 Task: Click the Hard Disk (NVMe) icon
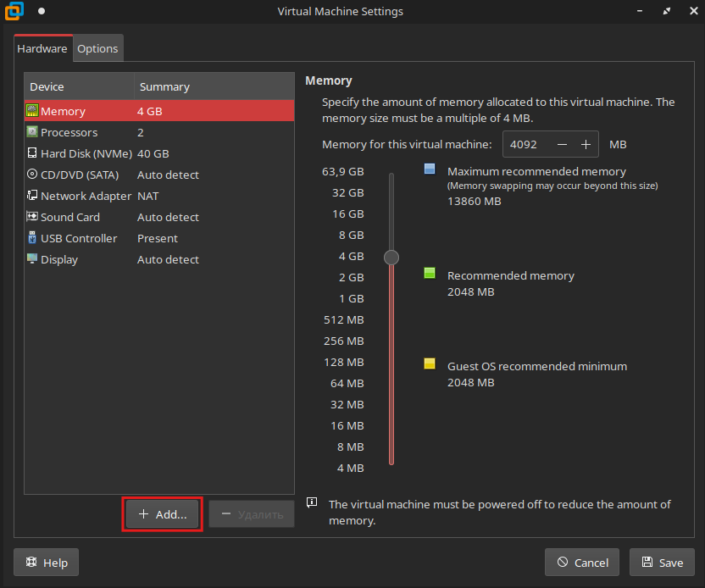click(x=32, y=153)
